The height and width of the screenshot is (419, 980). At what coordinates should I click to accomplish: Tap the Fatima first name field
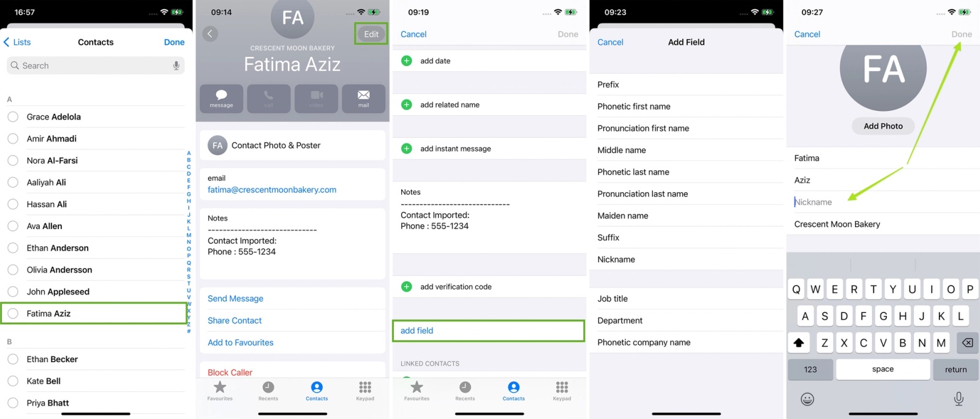(x=883, y=158)
